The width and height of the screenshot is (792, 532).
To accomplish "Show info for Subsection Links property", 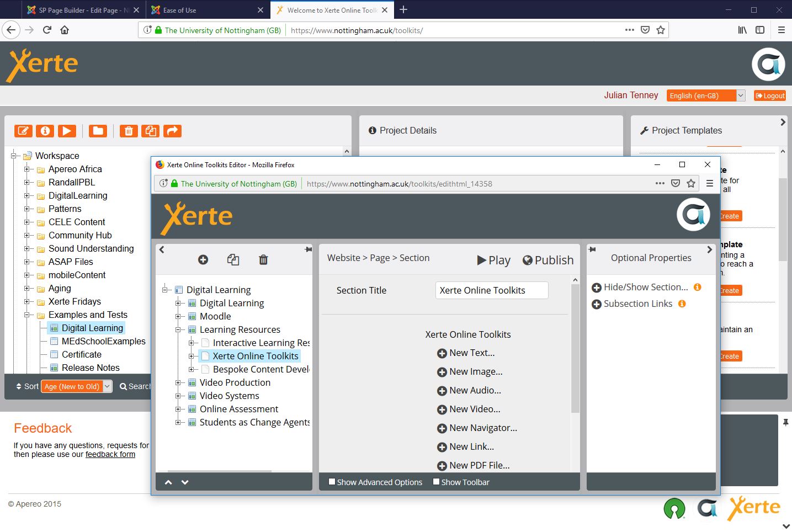I will (x=682, y=304).
